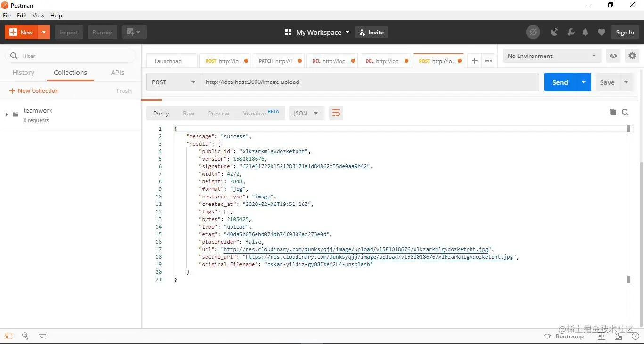644x344 pixels.
Task: Open the Trash link
Action: pyautogui.click(x=124, y=90)
